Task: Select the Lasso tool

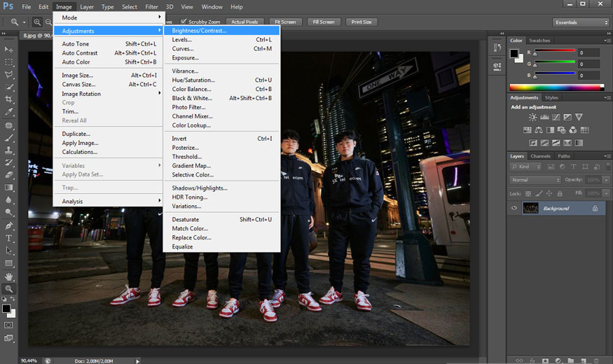Action: [8, 74]
